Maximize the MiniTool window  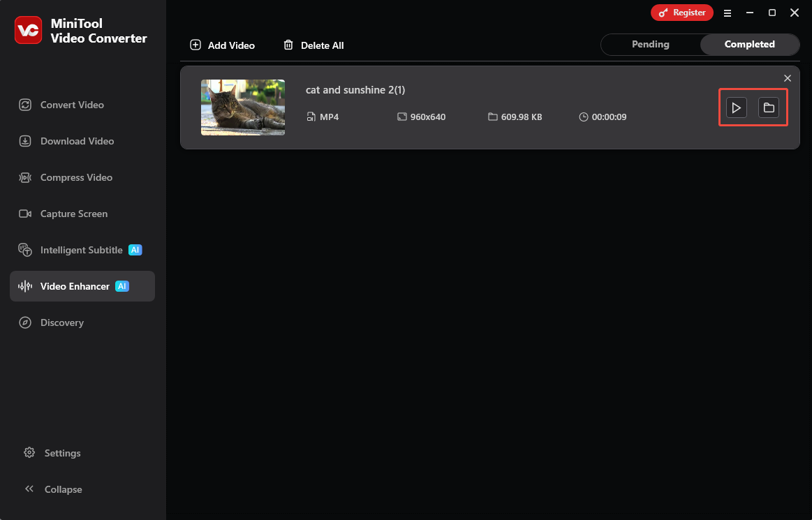click(772, 13)
